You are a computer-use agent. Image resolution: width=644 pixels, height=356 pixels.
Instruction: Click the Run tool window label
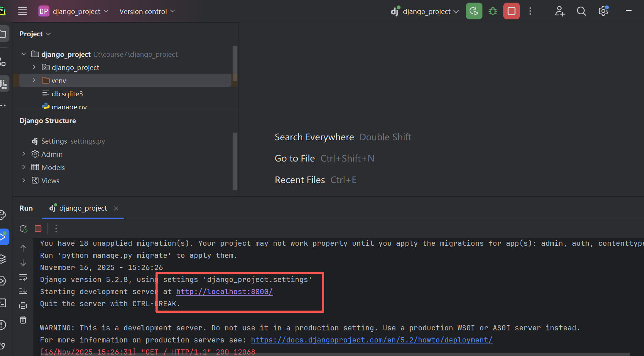(26, 208)
